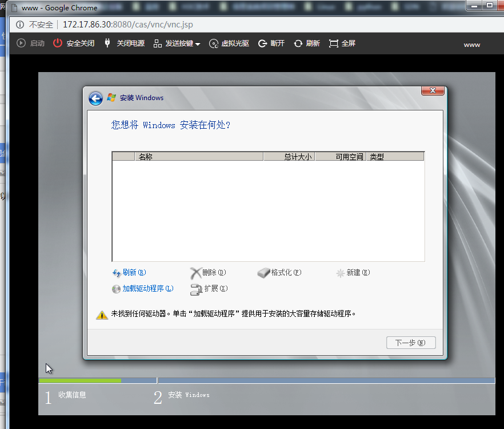This screenshot has height=429, width=504.
Task: Click the first column header cell before 名称
Action: tap(123, 156)
